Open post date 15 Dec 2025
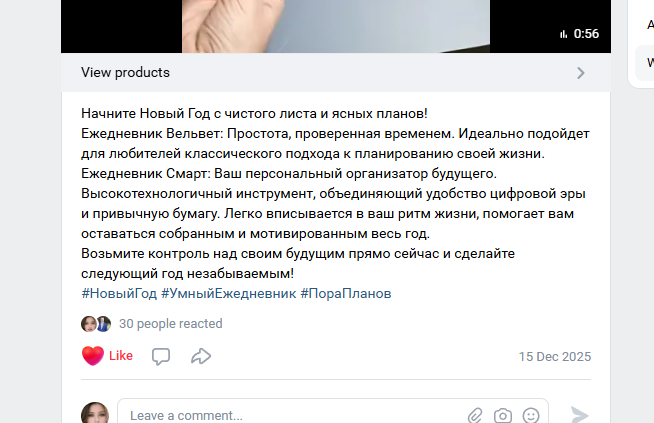Viewport: 654px width, 423px height. (555, 357)
